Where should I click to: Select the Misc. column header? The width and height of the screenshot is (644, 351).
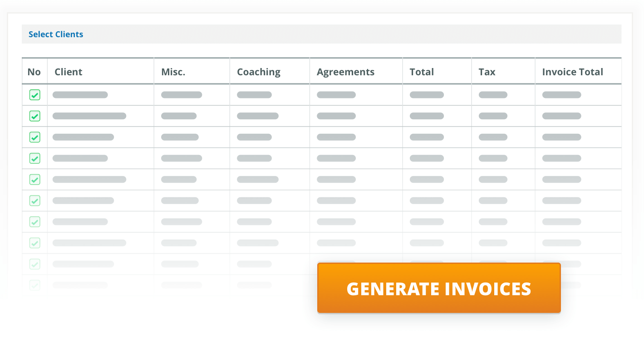coord(173,72)
